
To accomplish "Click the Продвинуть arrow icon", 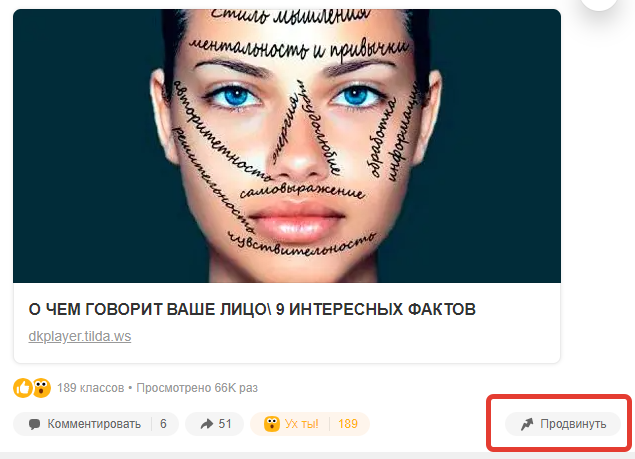I will coord(527,424).
